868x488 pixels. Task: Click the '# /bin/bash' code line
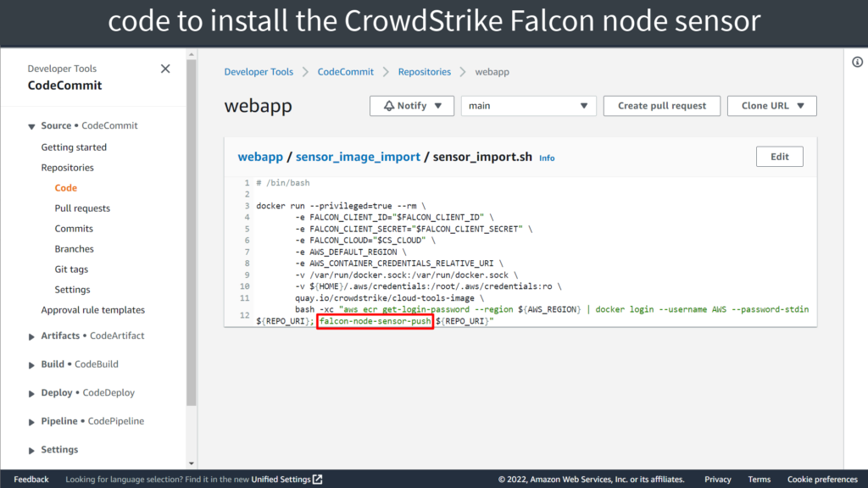[x=283, y=183]
